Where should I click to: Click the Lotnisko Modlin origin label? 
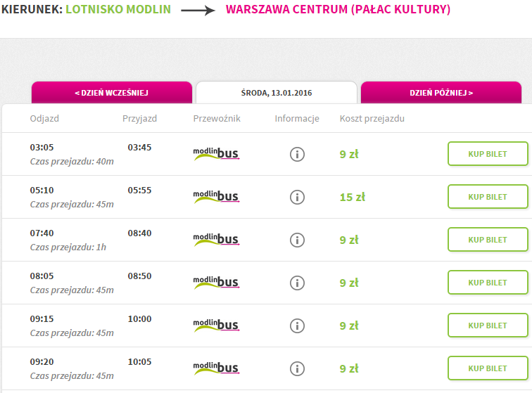click(x=118, y=9)
